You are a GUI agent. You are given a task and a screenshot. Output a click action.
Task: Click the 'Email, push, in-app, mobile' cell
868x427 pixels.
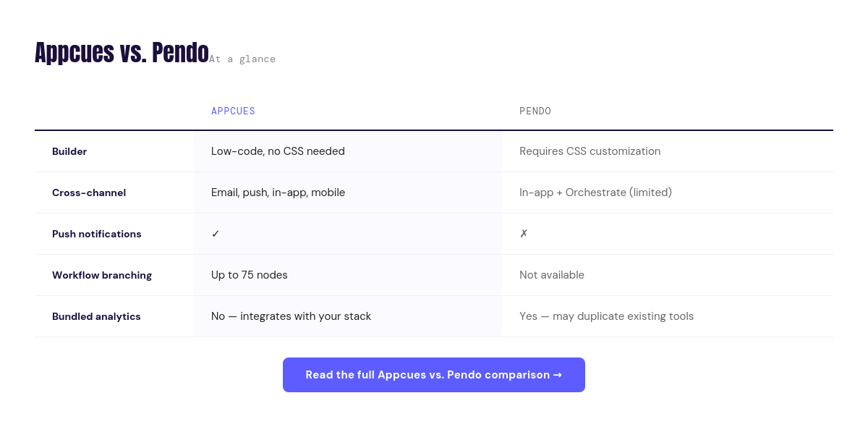(278, 193)
